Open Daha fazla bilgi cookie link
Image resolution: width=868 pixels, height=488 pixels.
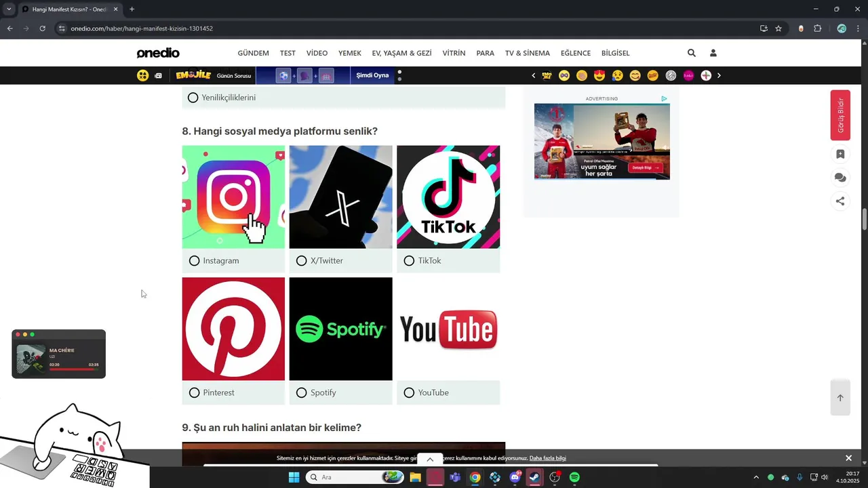548,458
